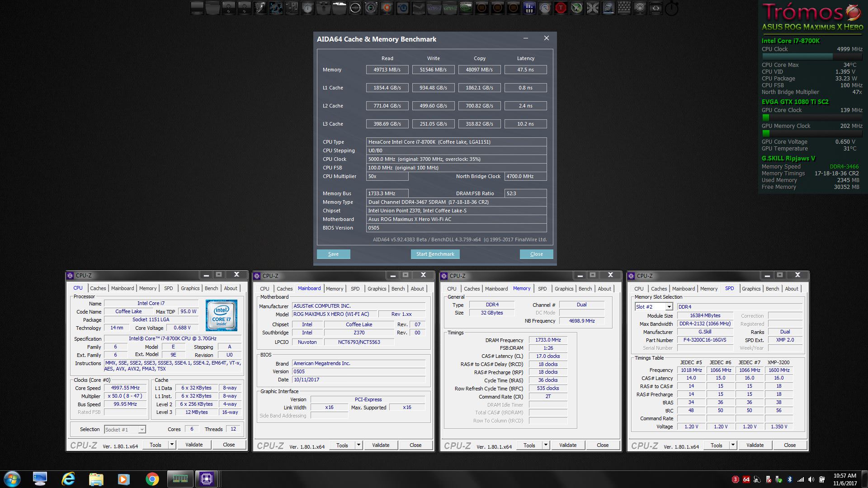Click the BIOS Date 10/11/2017 field
Screen dimensions: 868x488
click(x=359, y=380)
